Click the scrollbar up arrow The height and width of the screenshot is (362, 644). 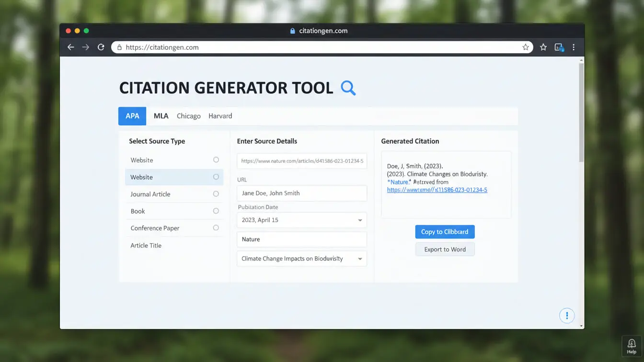pos(581,60)
